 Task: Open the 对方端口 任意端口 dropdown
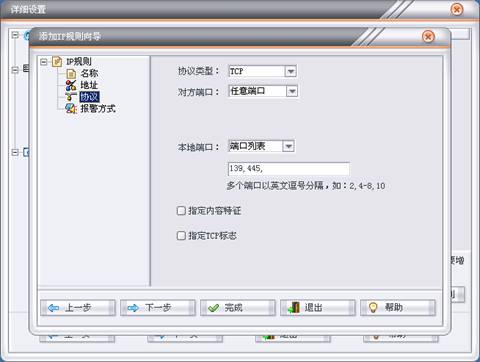292,91
